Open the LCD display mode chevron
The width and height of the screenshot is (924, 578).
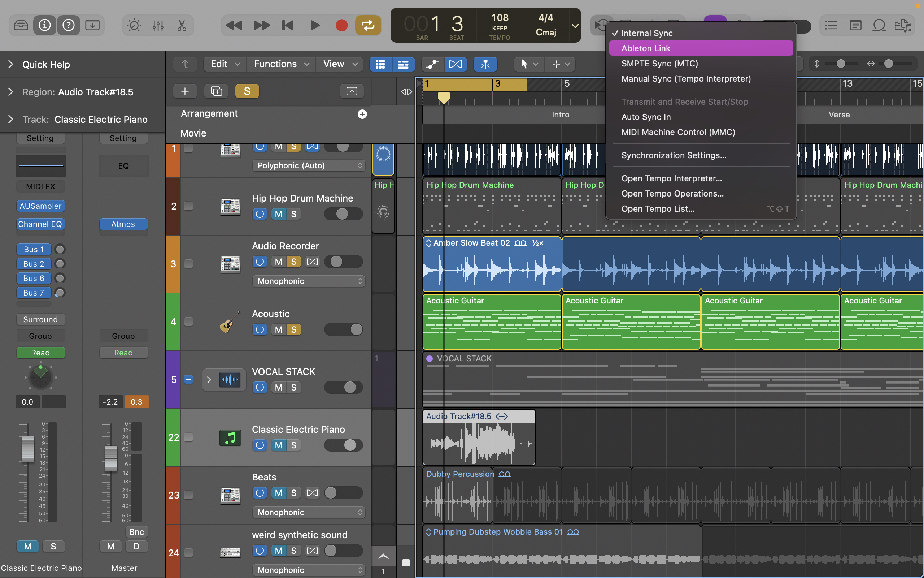[x=575, y=26]
